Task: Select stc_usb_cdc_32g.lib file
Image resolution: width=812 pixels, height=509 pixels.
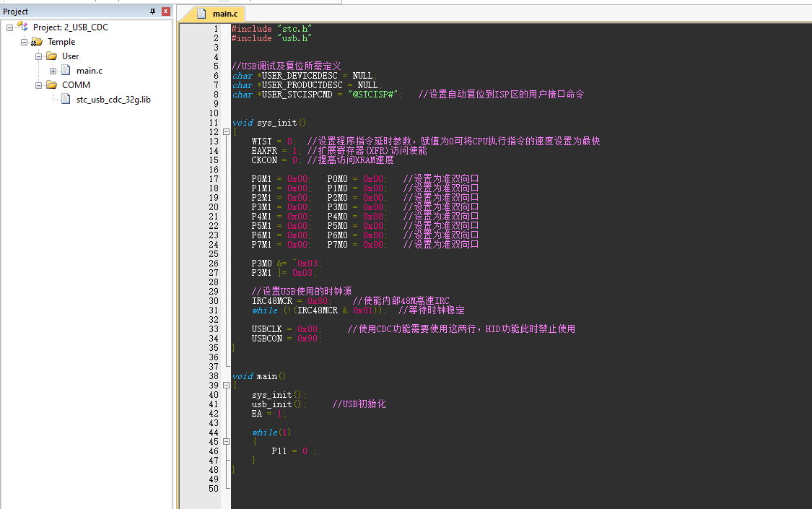Action: (113, 100)
